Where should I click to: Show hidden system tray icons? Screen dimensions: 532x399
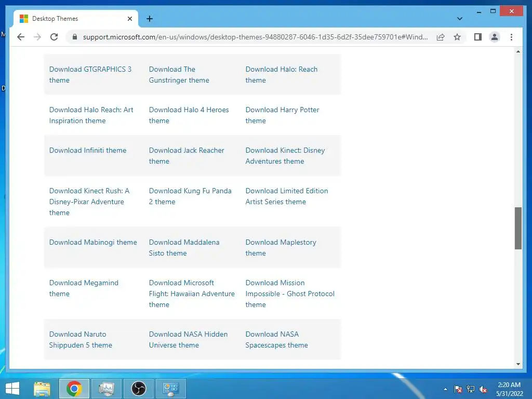(445, 389)
